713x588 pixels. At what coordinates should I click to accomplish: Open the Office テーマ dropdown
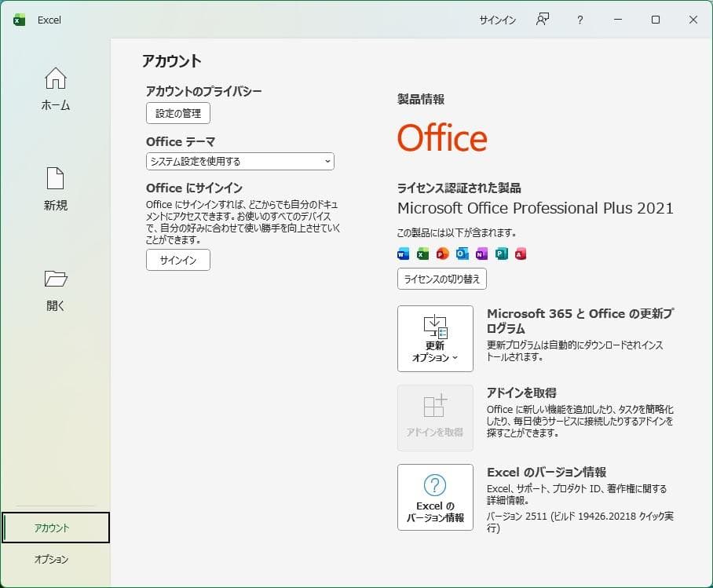click(x=240, y=162)
